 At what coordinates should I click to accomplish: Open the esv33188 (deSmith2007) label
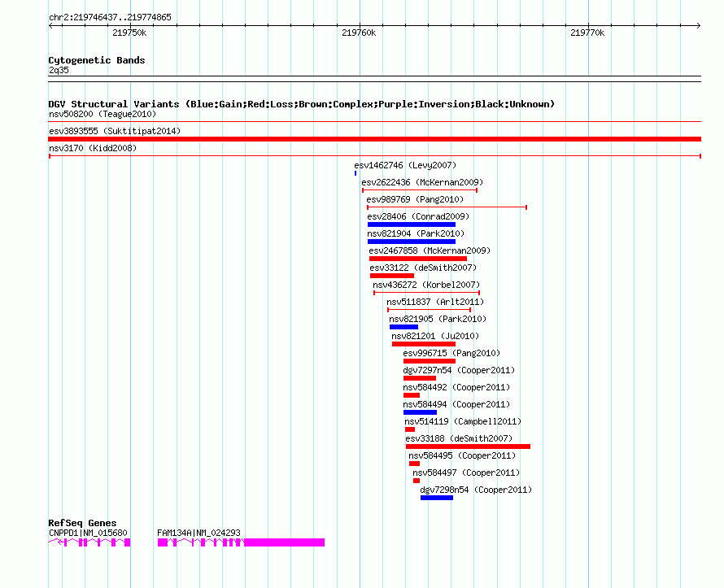459,438
